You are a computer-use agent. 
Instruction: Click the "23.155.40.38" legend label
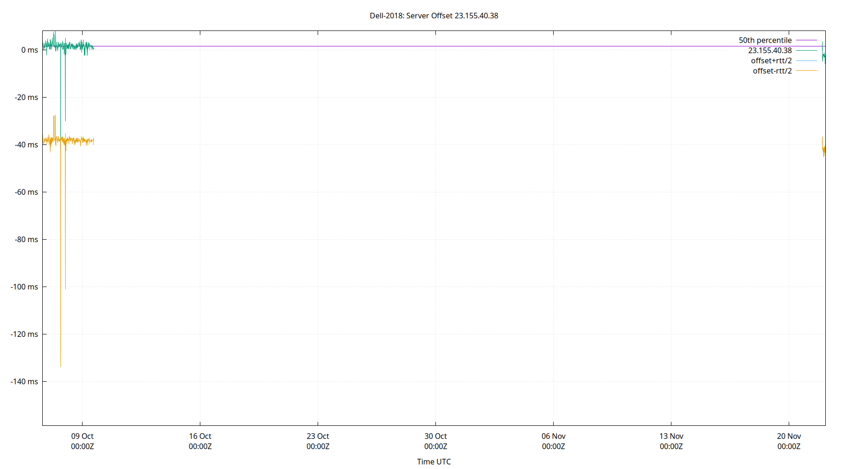[770, 50]
